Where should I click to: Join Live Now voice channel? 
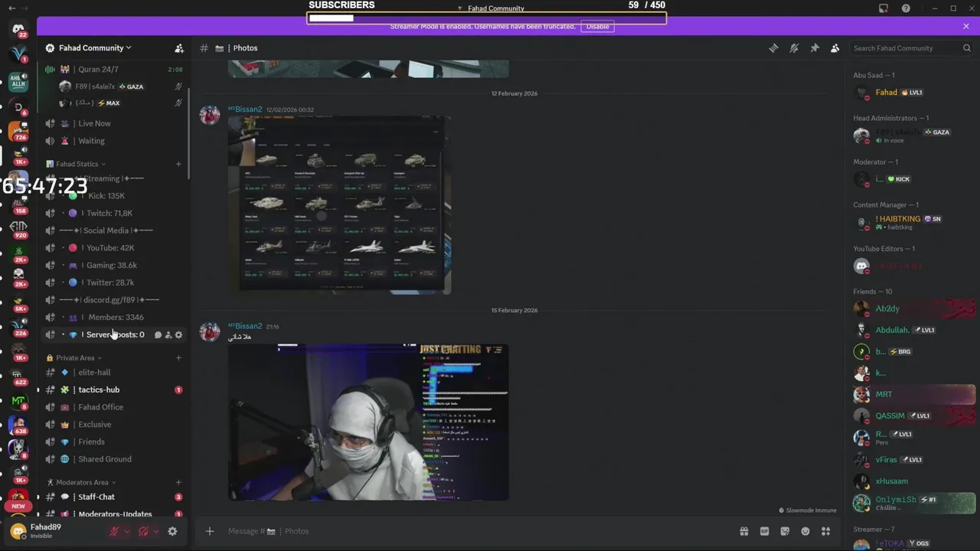point(113,123)
